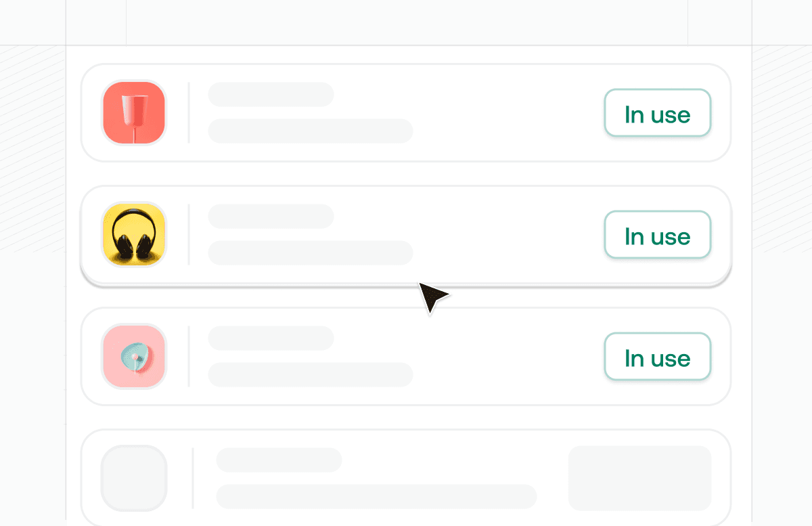Click the short title bar in red cup row

click(x=271, y=94)
